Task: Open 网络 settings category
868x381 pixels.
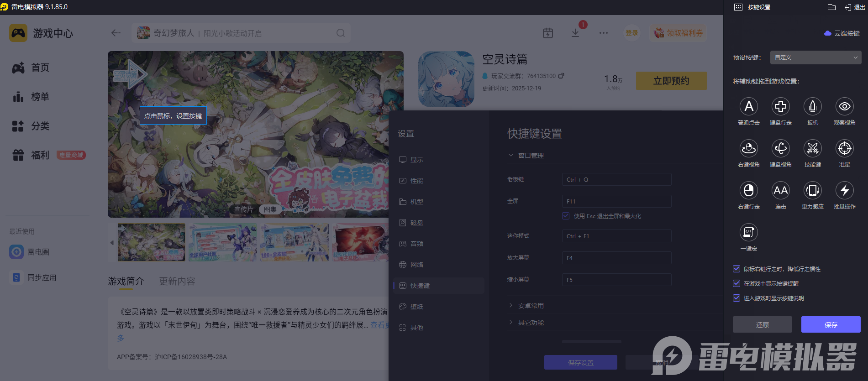Action: [x=439, y=265]
